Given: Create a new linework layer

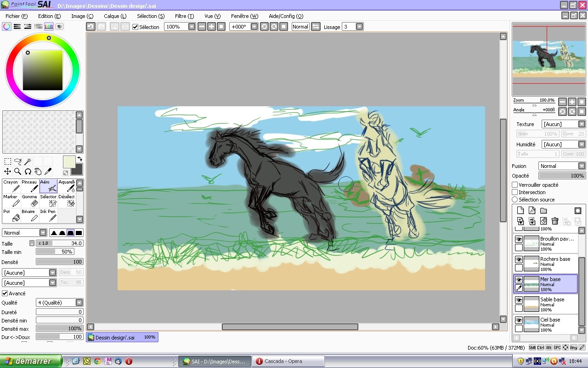Looking at the screenshot, I should pyautogui.click(x=532, y=211).
